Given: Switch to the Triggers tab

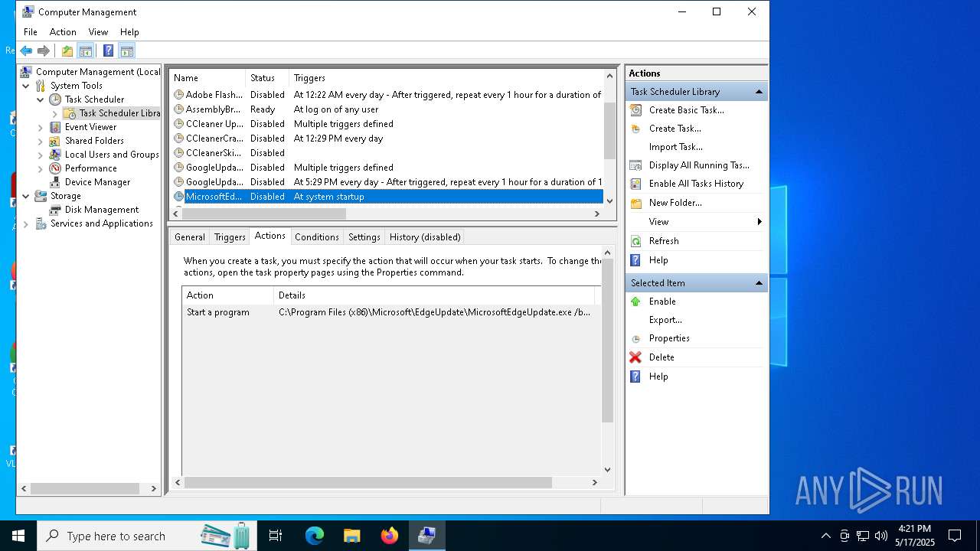Looking at the screenshot, I should (230, 237).
